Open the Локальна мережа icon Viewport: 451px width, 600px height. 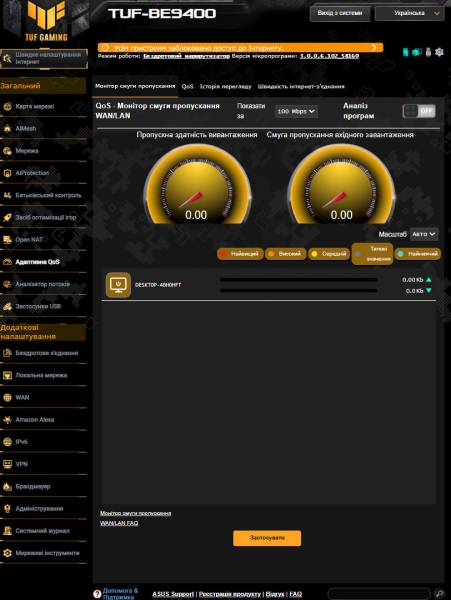click(x=7, y=375)
